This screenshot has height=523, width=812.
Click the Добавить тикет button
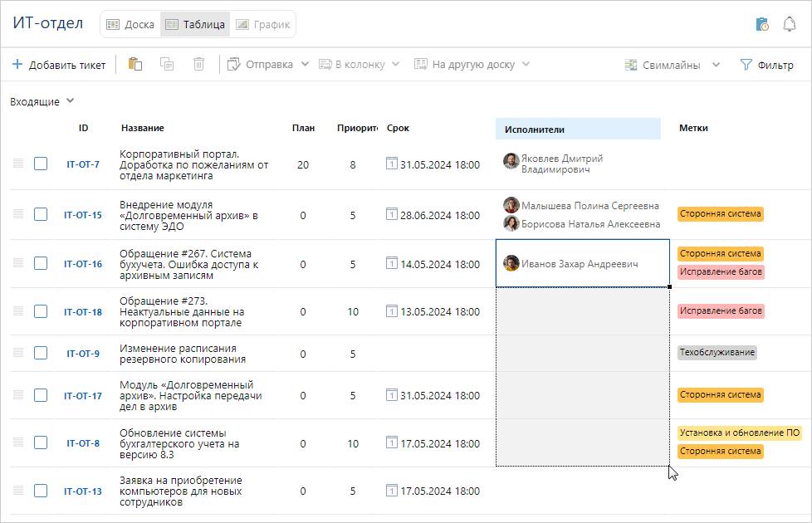tap(59, 65)
